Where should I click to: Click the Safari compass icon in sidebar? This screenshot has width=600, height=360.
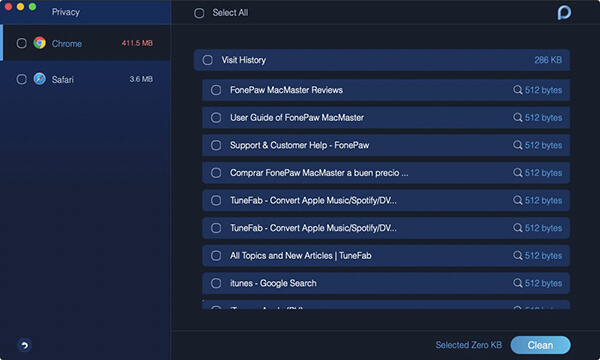tap(39, 79)
